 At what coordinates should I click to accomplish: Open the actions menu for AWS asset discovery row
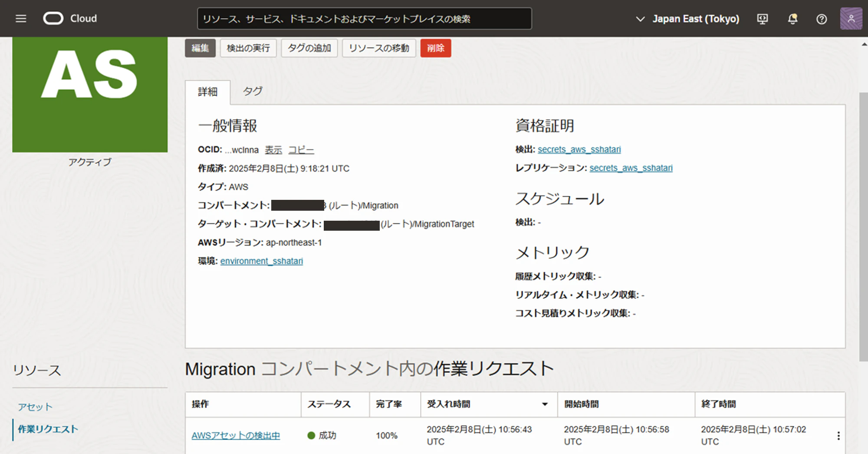[838, 436]
